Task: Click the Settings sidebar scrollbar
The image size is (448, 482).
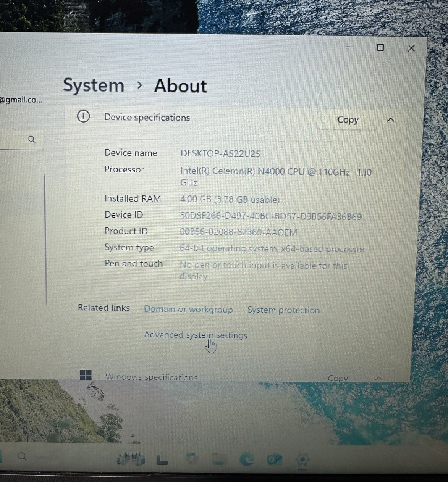Action: pyautogui.click(x=45, y=239)
